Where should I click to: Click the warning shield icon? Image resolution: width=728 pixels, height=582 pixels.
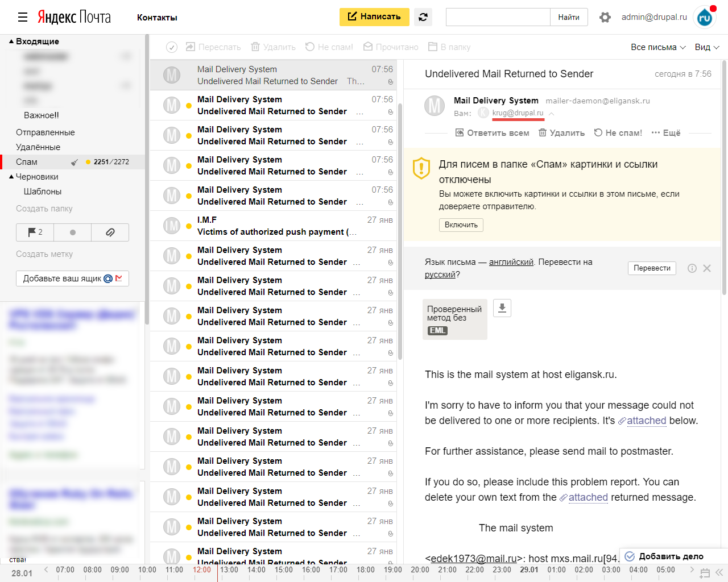pyautogui.click(x=421, y=168)
